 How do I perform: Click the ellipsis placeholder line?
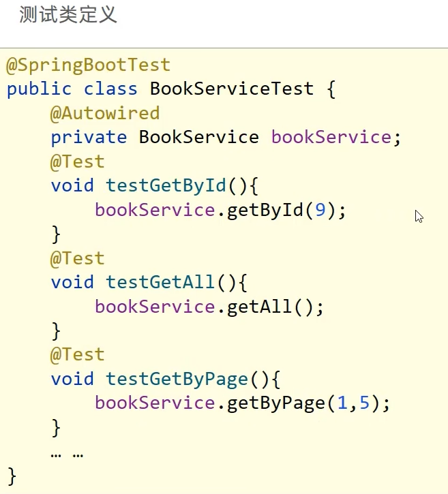pyautogui.click(x=67, y=452)
